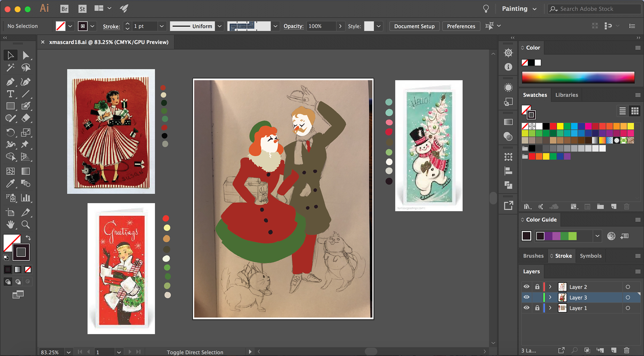Hide Layer 3 using eye icon

(527, 297)
